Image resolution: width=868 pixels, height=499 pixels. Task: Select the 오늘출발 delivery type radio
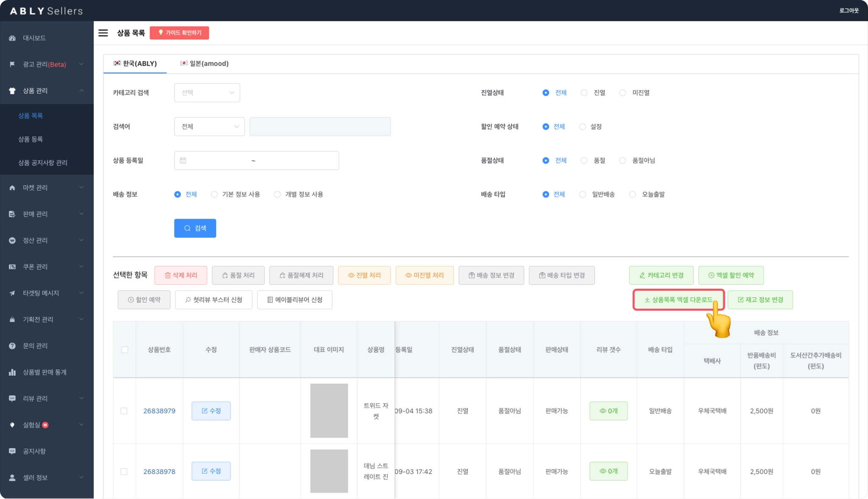pyautogui.click(x=632, y=194)
